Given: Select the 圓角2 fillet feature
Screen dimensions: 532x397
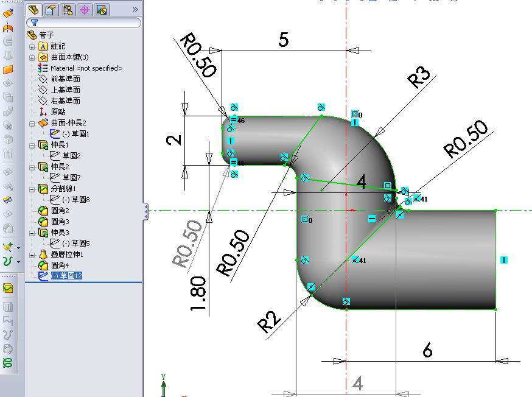Looking at the screenshot, I should click(x=54, y=211).
